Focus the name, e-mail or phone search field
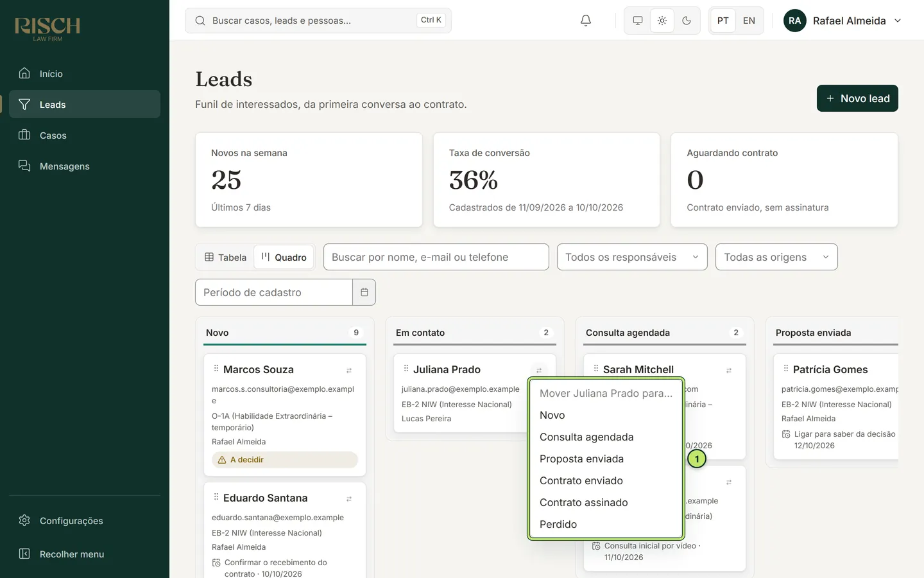 [436, 257]
